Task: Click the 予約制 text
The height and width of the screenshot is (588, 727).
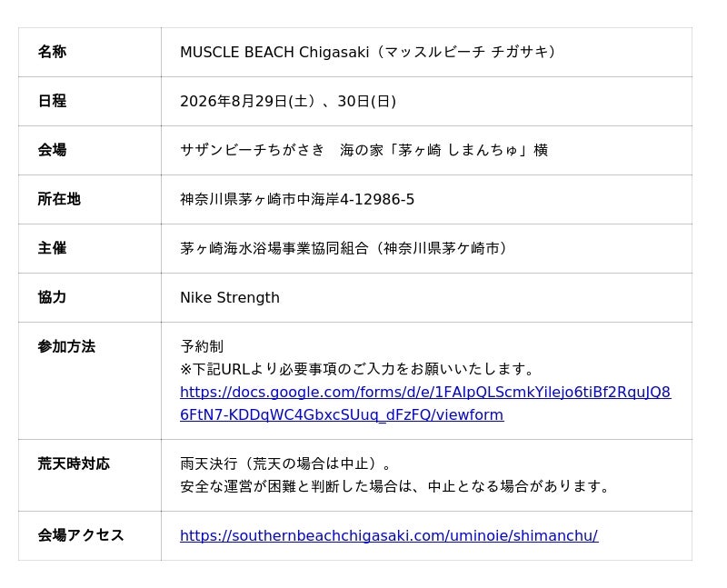Action: 202,346
